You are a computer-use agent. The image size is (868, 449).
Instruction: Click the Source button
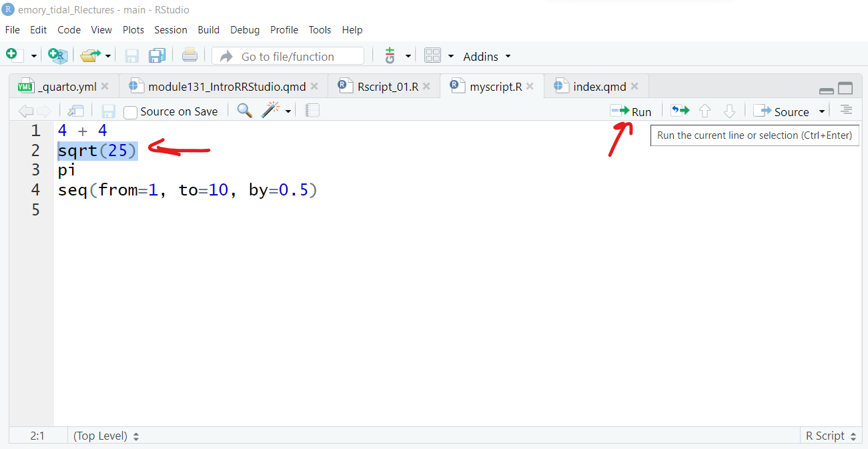point(782,111)
